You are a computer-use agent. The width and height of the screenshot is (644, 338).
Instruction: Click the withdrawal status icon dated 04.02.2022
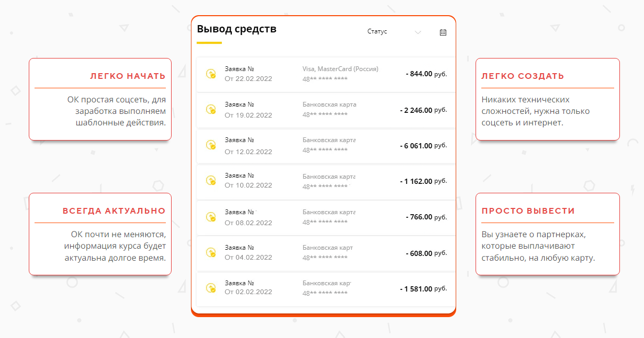(210, 252)
